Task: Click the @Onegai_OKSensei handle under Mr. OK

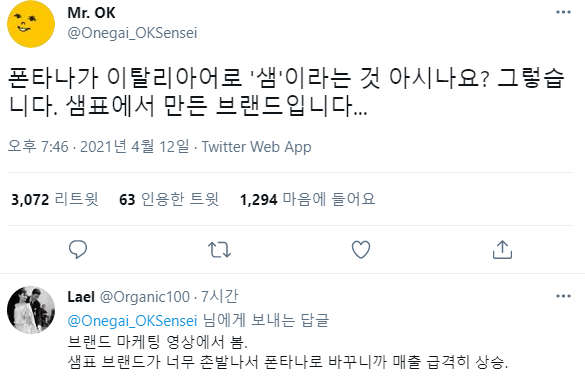Action: (x=132, y=33)
